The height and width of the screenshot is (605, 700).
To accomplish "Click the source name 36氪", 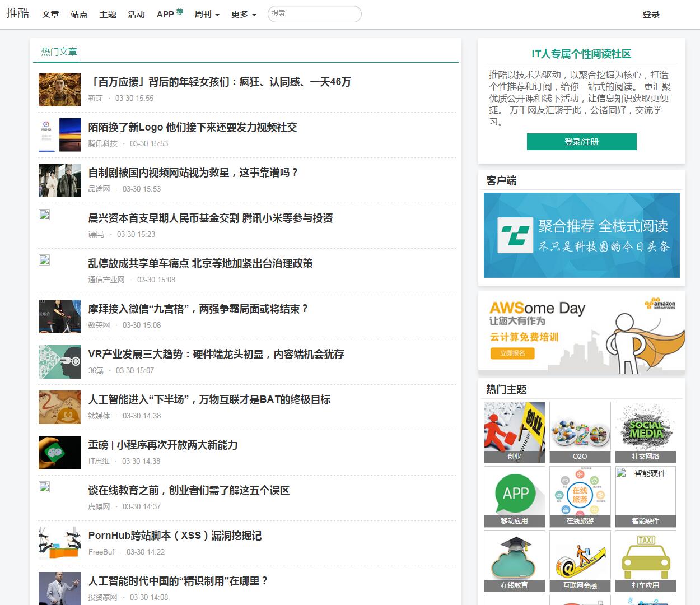I will click(x=96, y=370).
